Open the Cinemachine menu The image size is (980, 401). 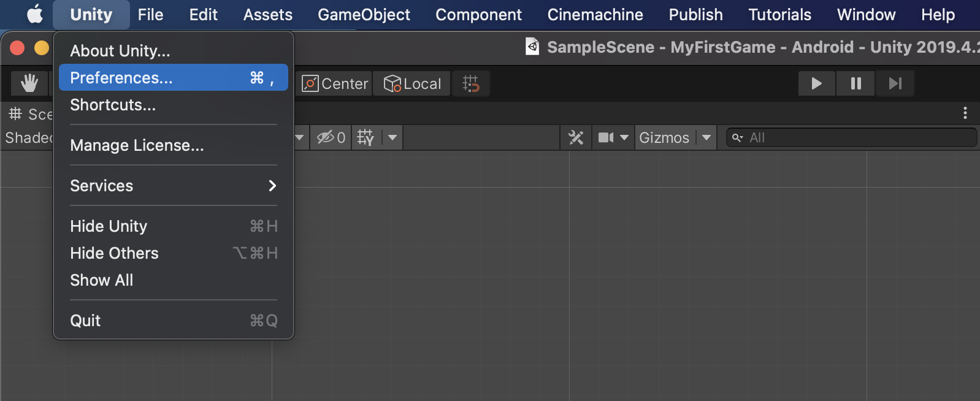coord(595,14)
